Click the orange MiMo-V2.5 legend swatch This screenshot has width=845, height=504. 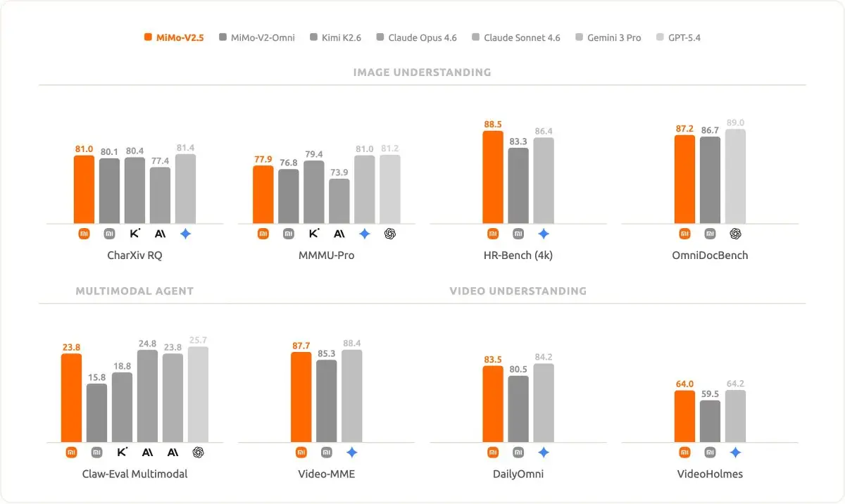point(148,37)
